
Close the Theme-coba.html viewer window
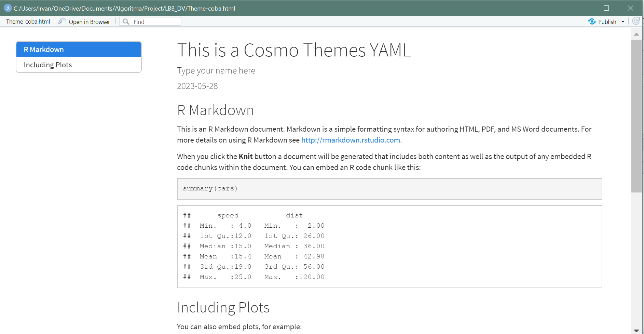click(630, 8)
